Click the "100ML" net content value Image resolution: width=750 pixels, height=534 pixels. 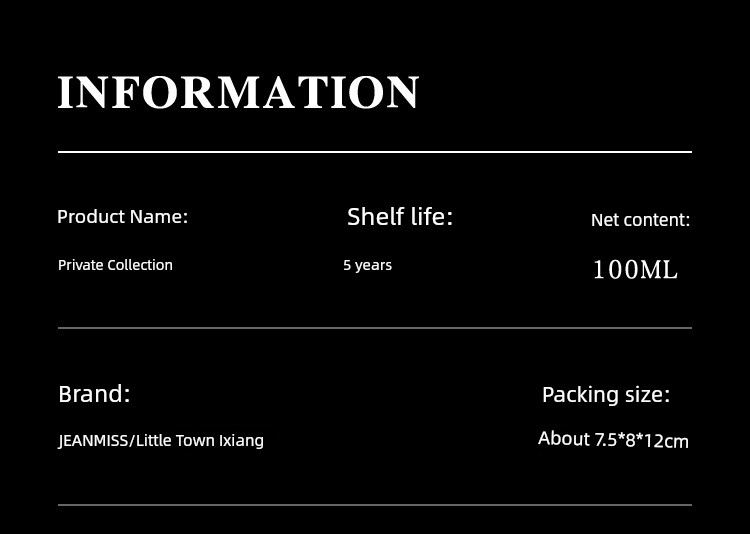pos(635,270)
